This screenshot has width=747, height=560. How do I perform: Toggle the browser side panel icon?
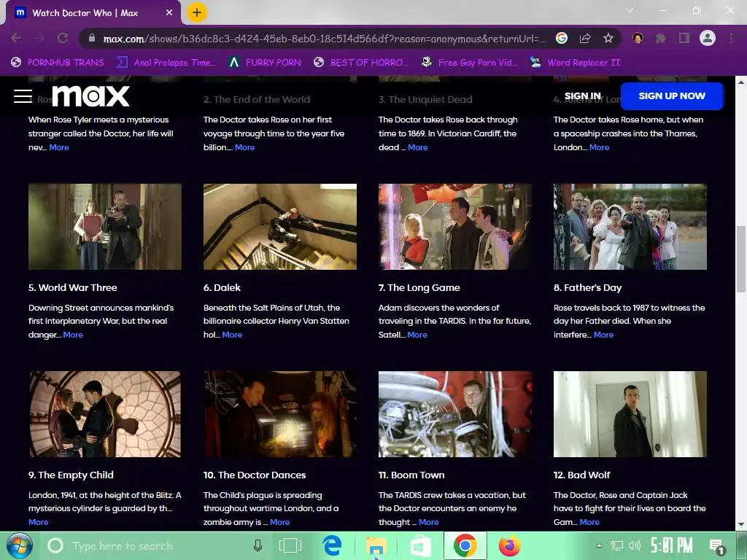(x=684, y=38)
